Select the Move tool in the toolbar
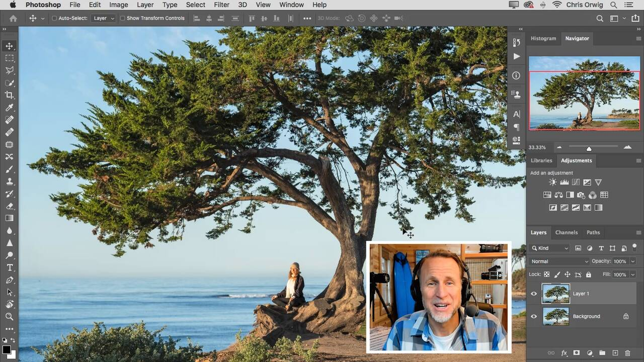Screen dimensions: 644x362 tap(9, 46)
